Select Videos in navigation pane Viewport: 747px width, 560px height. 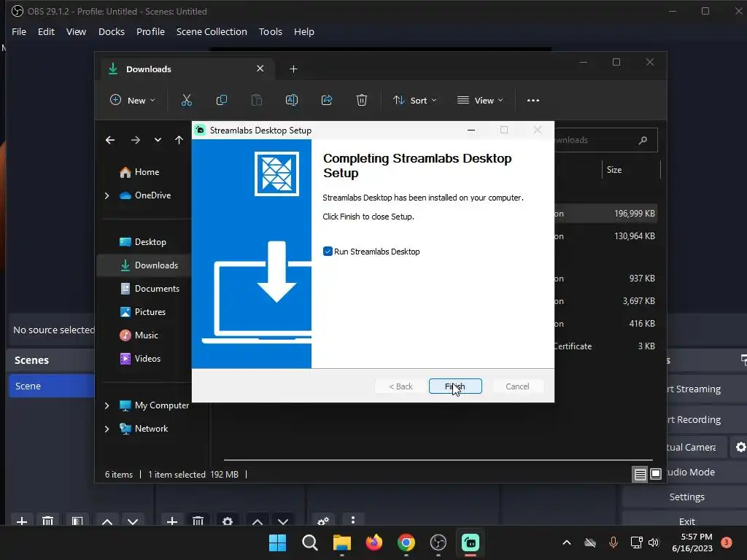[140, 359]
